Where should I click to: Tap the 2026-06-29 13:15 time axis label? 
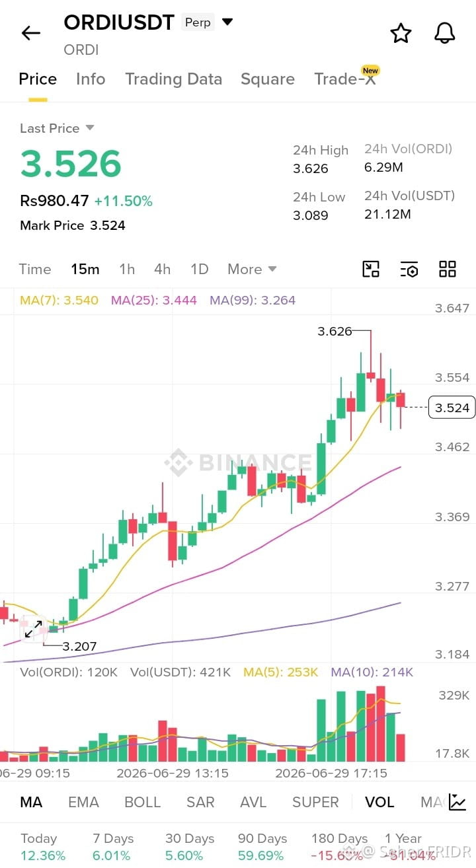[x=173, y=772]
